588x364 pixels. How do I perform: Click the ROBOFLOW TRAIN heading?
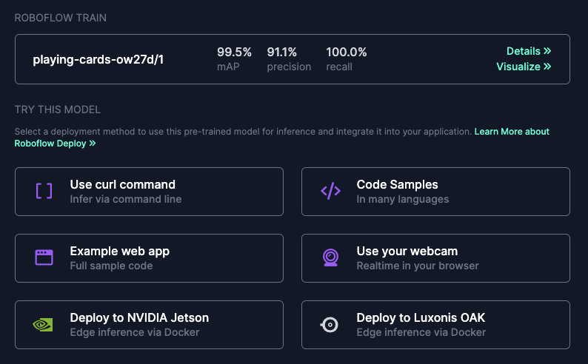[x=61, y=18]
